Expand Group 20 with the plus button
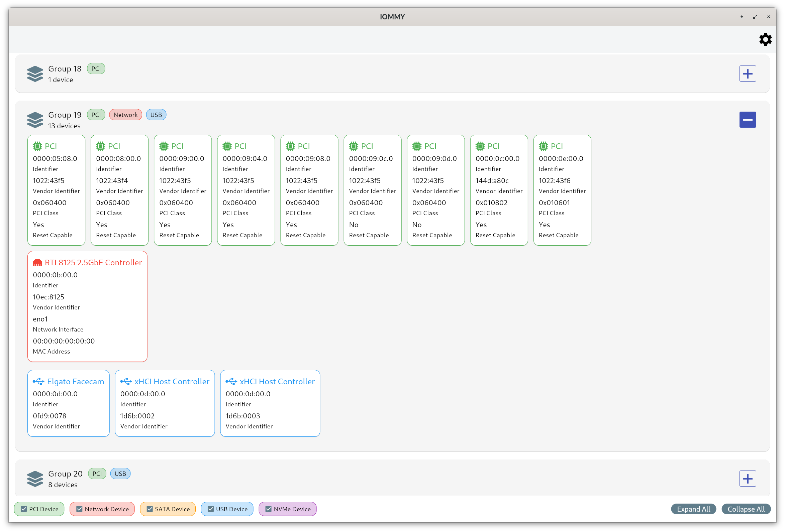This screenshot has width=785, height=532. [x=748, y=479]
